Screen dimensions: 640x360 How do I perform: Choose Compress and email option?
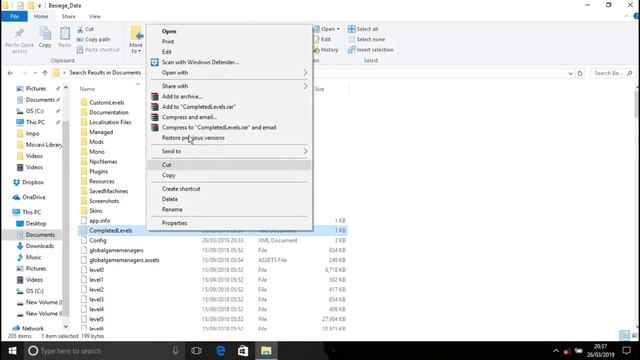[x=230, y=117]
